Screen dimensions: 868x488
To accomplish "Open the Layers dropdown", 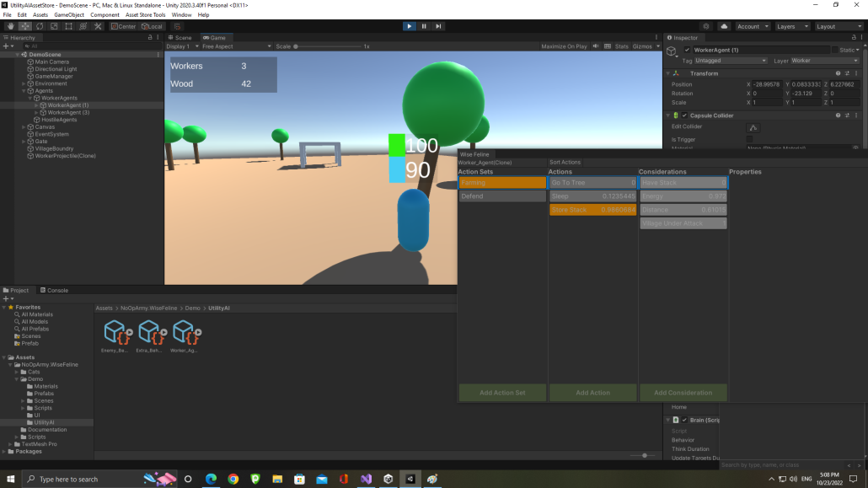I will point(792,26).
